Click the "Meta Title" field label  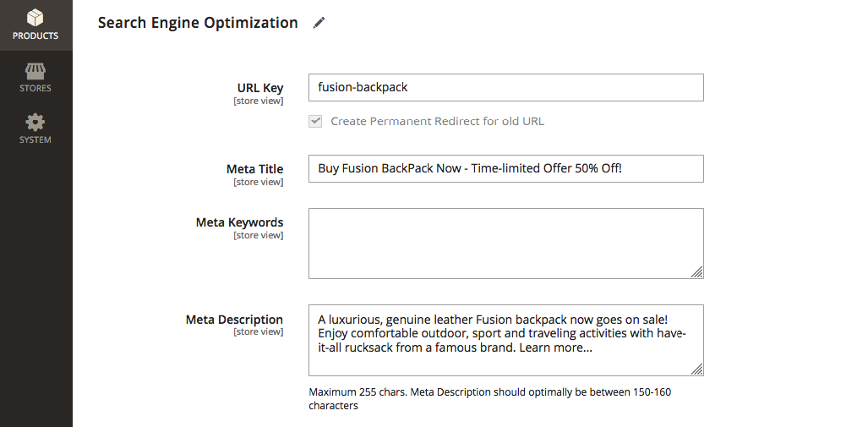click(x=254, y=169)
